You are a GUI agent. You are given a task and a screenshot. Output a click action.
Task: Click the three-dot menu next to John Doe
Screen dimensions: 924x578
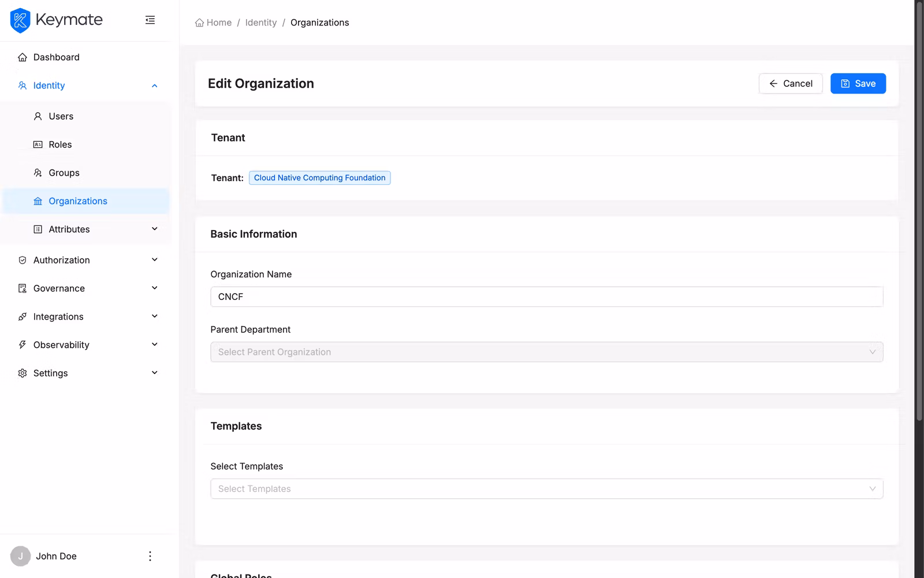coord(150,556)
